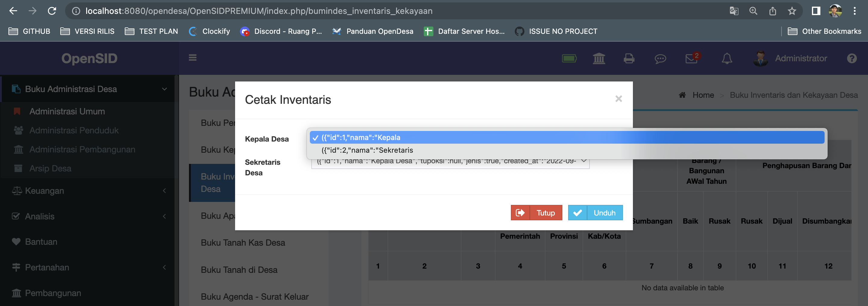Expand the Analisis sidebar menu
Image resolution: width=868 pixels, height=306 pixels.
(x=88, y=216)
